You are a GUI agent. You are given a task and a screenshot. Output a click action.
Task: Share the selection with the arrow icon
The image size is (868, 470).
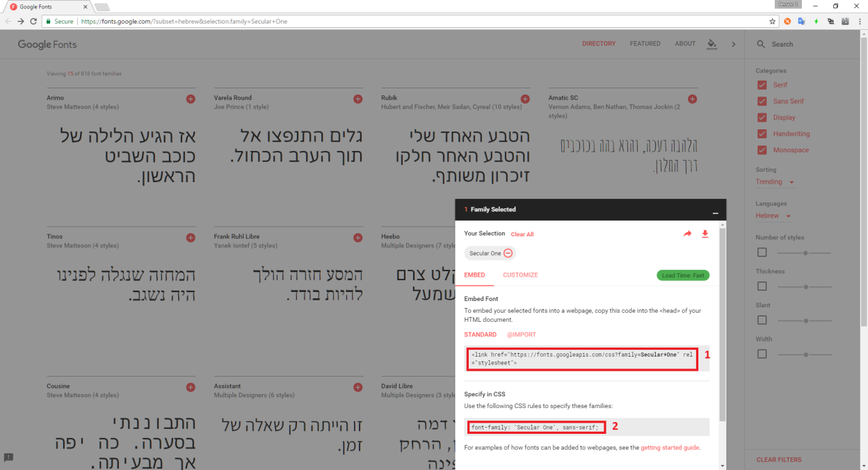click(688, 234)
